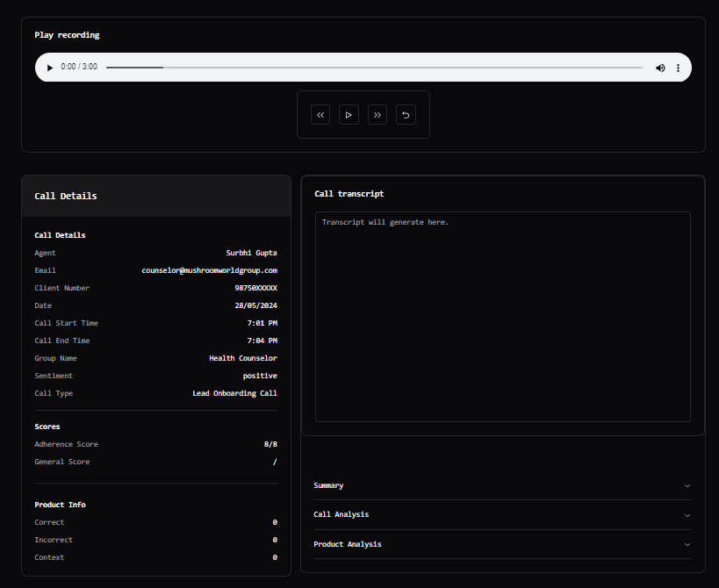The image size is (719, 588).
Task: Open the audio player three-dot options menu
Action: click(x=678, y=68)
